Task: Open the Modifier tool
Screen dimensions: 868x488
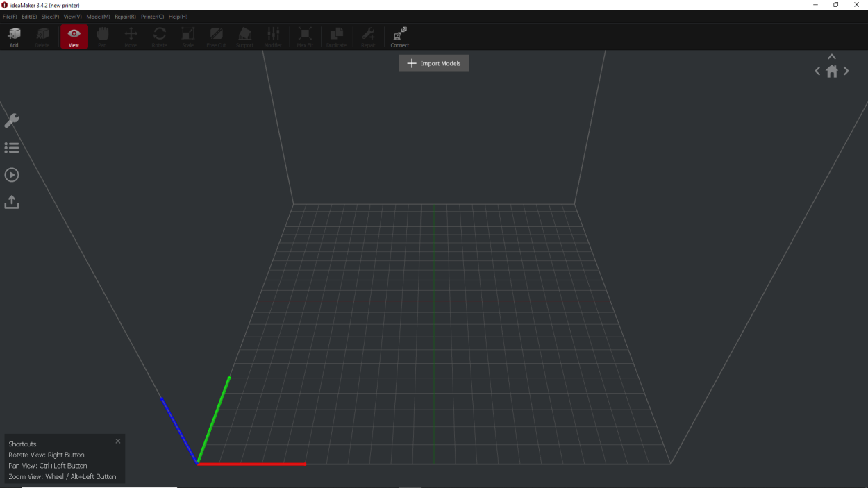Action: click(273, 37)
